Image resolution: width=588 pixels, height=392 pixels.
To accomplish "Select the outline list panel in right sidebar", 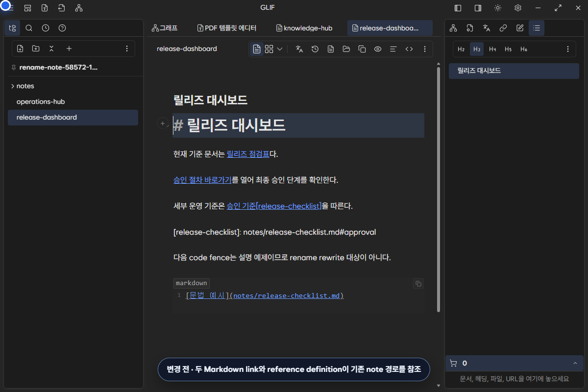I will (537, 28).
